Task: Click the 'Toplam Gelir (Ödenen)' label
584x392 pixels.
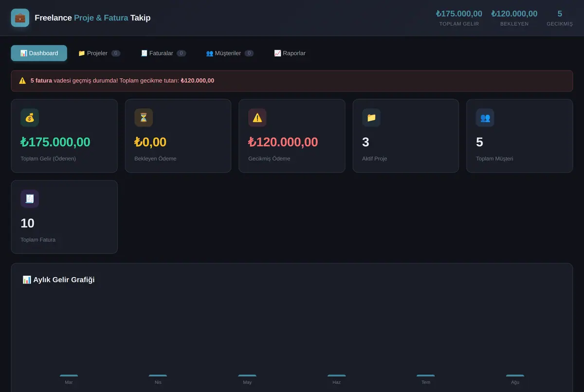Action: tap(48, 159)
